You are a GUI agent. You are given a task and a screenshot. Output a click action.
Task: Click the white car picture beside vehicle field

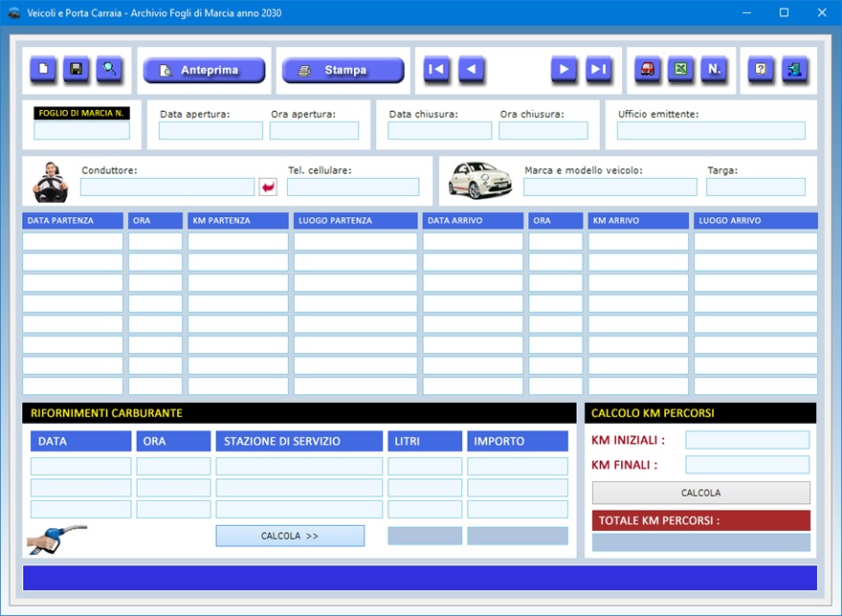(x=479, y=181)
